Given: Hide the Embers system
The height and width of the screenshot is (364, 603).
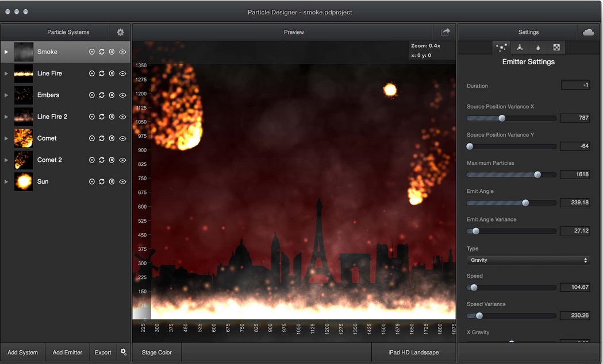Looking at the screenshot, I should click(122, 95).
